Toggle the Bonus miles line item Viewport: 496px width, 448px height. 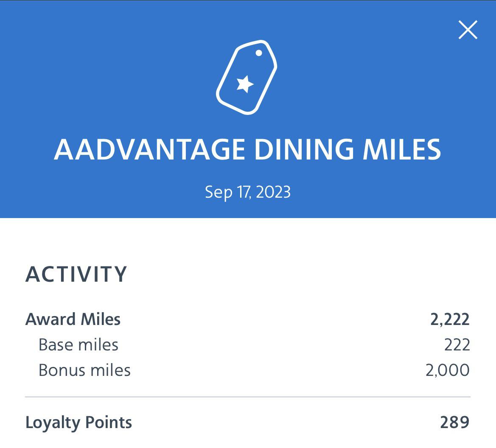tap(248, 370)
